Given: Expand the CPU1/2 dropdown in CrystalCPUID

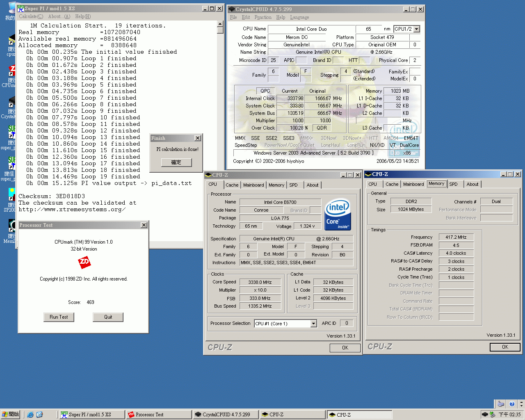Looking at the screenshot, I should tap(417, 29).
